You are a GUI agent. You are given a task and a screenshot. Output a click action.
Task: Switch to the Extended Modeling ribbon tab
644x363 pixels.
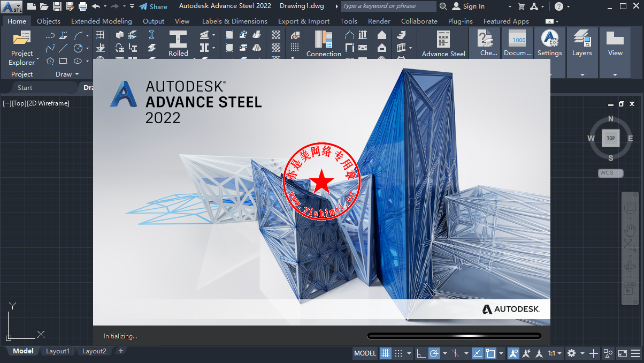[102, 21]
